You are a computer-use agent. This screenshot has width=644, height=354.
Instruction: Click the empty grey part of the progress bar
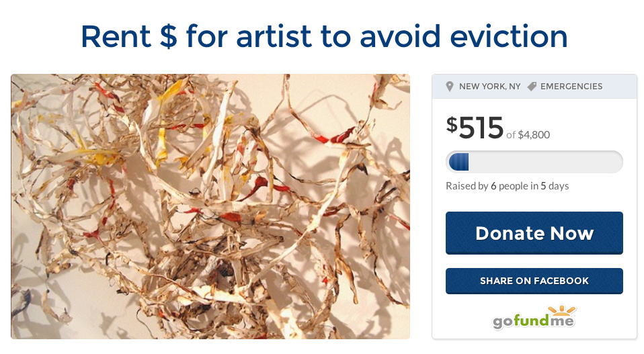(545, 162)
